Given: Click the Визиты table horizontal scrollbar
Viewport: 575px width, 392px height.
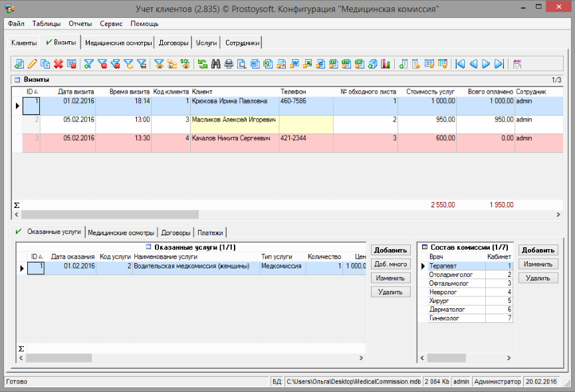Looking at the screenshot, I should (110, 215).
